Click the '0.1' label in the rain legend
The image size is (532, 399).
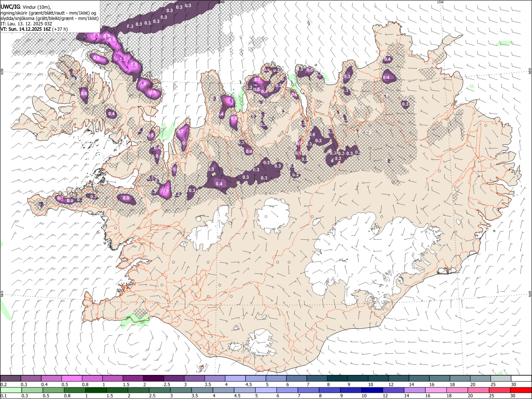pyautogui.click(x=4, y=396)
